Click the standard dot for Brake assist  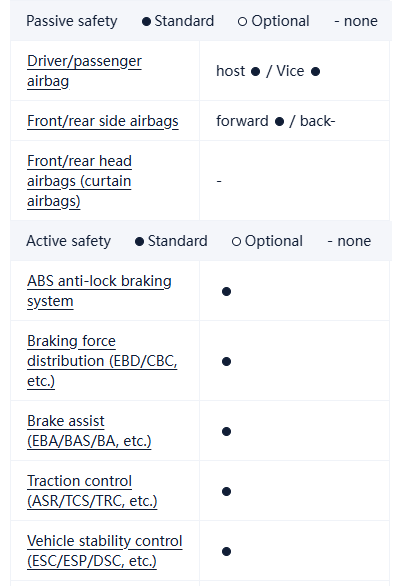[226, 431]
